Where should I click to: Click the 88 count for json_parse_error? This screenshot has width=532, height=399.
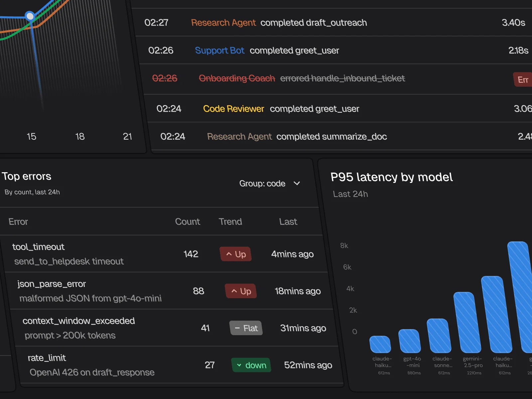(199, 291)
